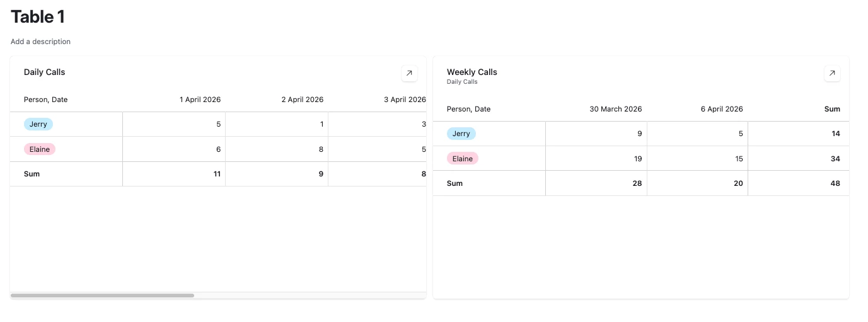Click Jerry's weekly total of 14
The height and width of the screenshot is (322, 868).
click(835, 134)
